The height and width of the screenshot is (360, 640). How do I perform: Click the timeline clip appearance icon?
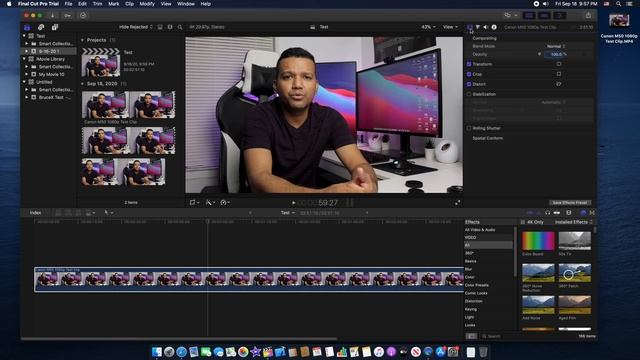point(569,213)
